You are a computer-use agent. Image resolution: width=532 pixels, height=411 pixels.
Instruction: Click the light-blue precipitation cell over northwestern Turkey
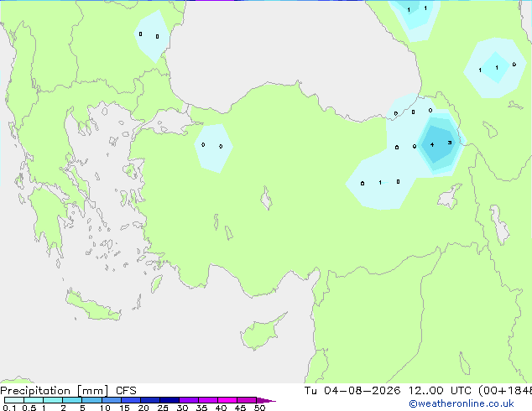(213, 148)
